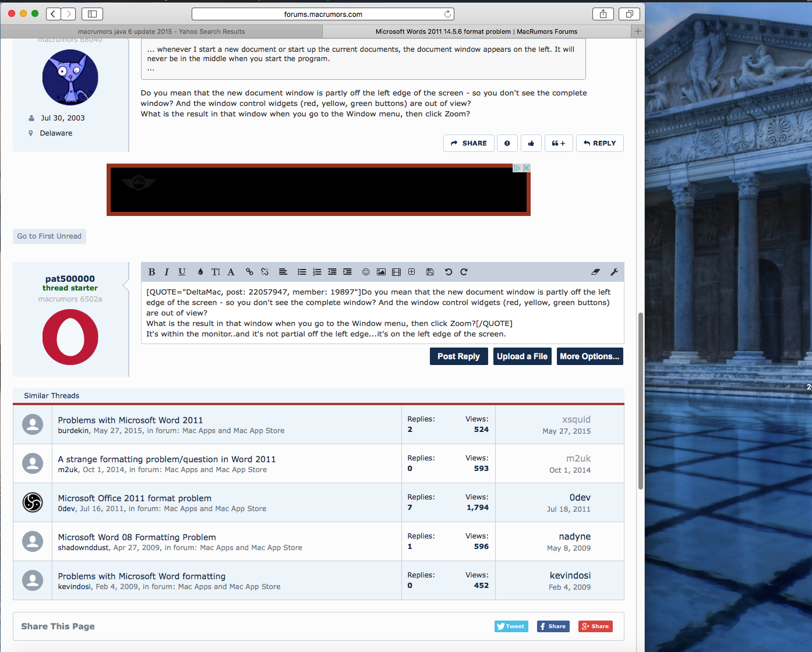The height and width of the screenshot is (652, 812).
Task: Reload the page
Action: 447,14
